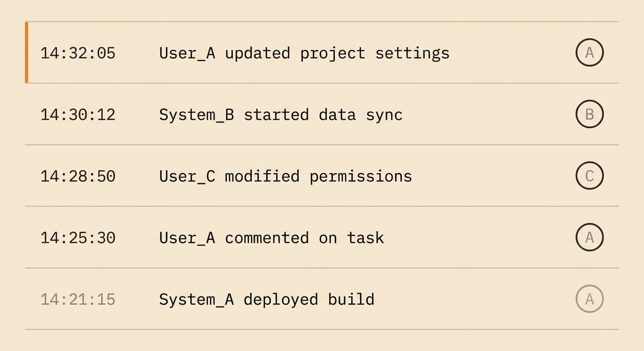The width and height of the screenshot is (644, 351).
Task: Select the timestamp 14:32:05
Action: (x=78, y=53)
